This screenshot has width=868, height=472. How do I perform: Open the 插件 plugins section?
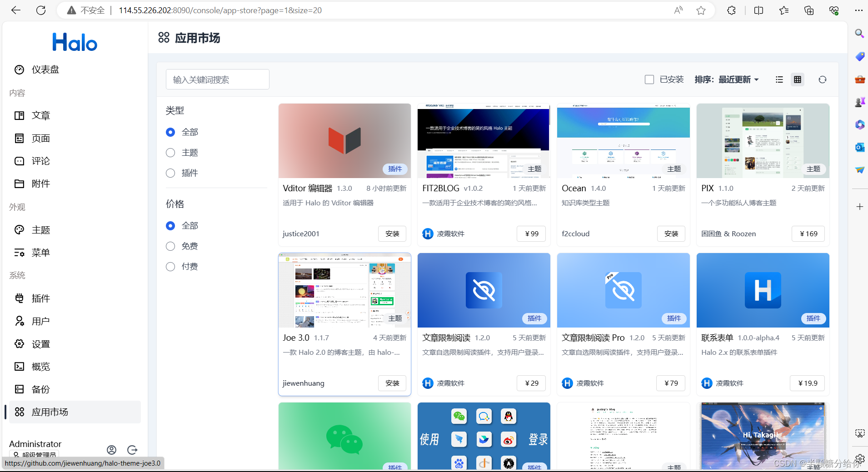pyautogui.click(x=40, y=298)
